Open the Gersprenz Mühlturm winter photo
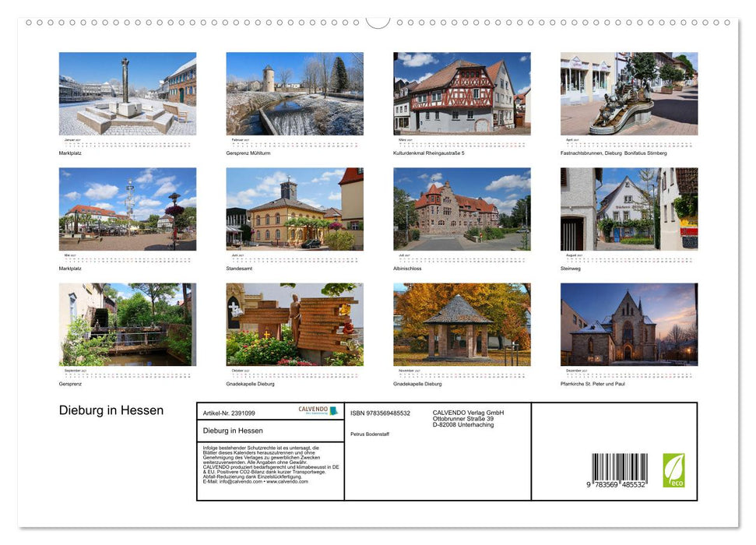The width and height of the screenshot is (756, 545). 294,93
